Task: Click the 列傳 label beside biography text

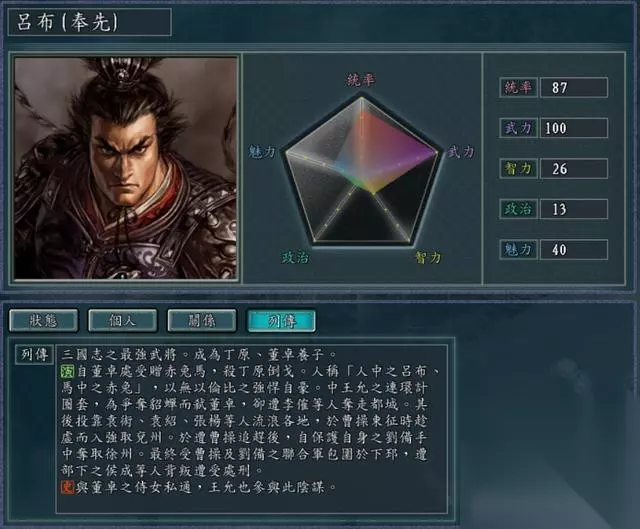Action: (34, 355)
